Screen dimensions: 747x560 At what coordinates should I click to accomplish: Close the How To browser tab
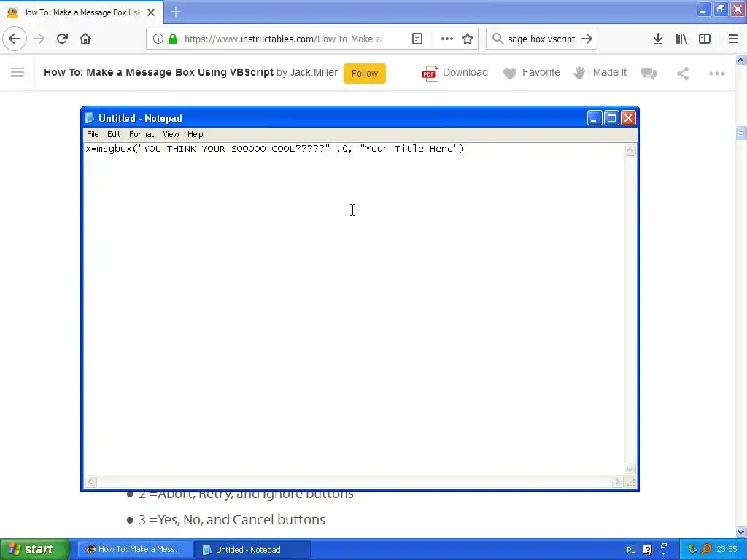point(151,12)
